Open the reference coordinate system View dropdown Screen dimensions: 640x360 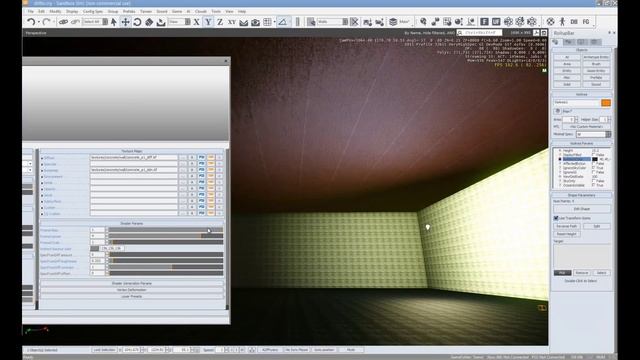coord(179,22)
